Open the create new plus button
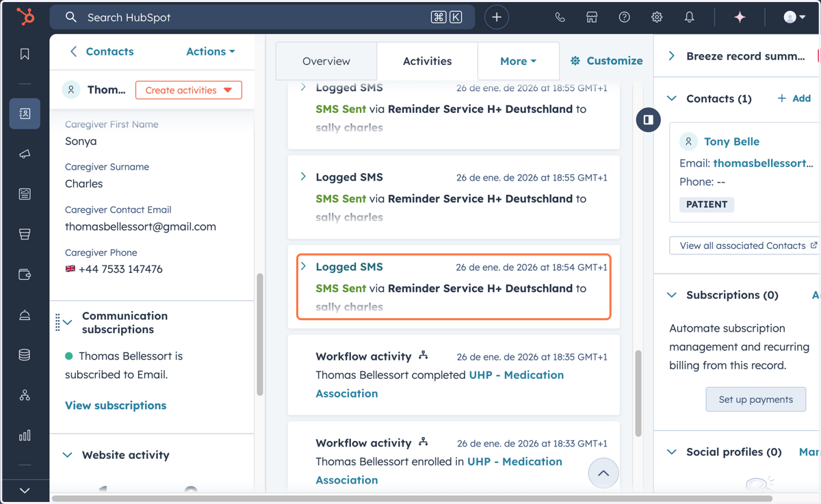The height and width of the screenshot is (504, 821). [497, 17]
